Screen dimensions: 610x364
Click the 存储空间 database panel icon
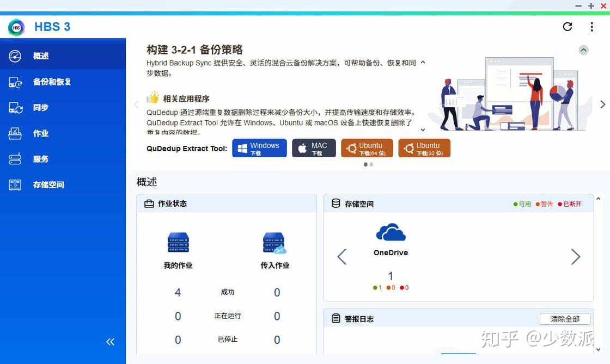(x=335, y=203)
